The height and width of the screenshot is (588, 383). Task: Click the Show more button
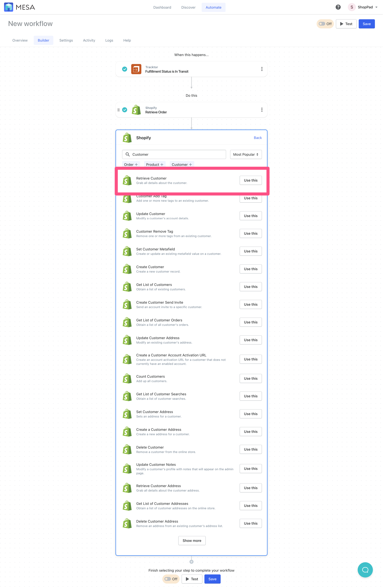pos(192,541)
